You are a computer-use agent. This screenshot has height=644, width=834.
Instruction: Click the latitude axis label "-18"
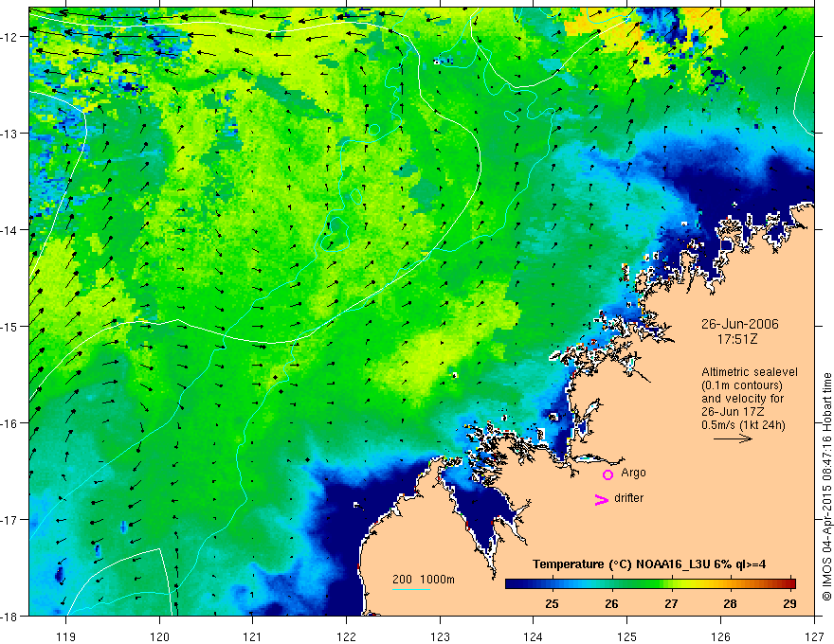click(x=9, y=616)
